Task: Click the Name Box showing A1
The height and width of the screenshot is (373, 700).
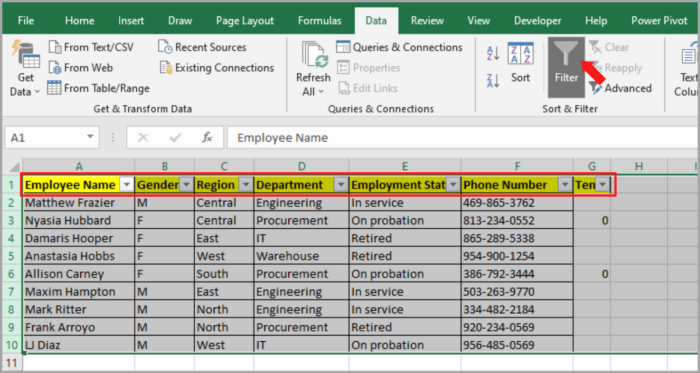Action: [x=45, y=137]
